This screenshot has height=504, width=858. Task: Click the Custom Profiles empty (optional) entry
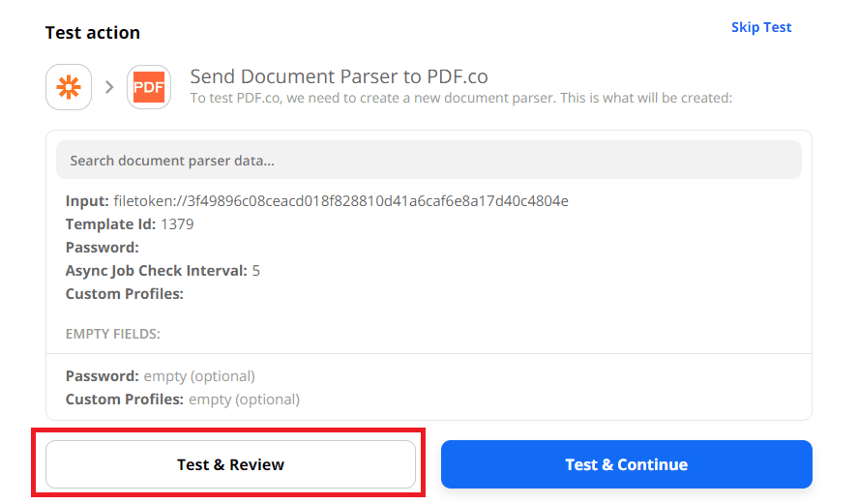tap(182, 400)
